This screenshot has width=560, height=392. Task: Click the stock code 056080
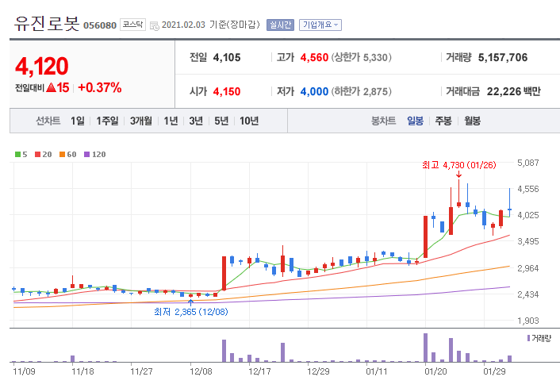[x=100, y=25]
